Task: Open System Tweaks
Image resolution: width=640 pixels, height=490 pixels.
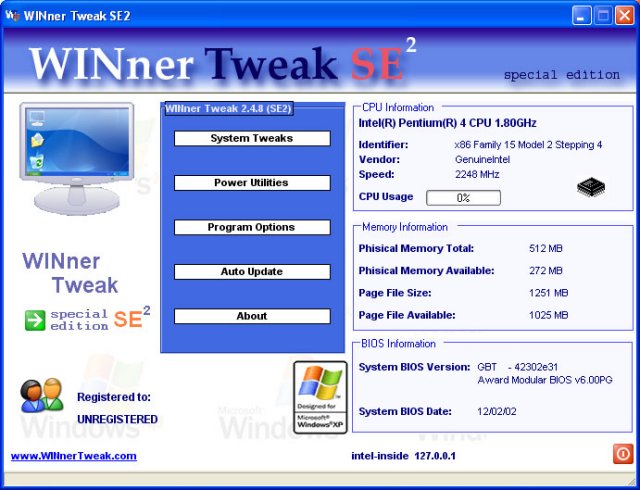Action: (x=252, y=138)
